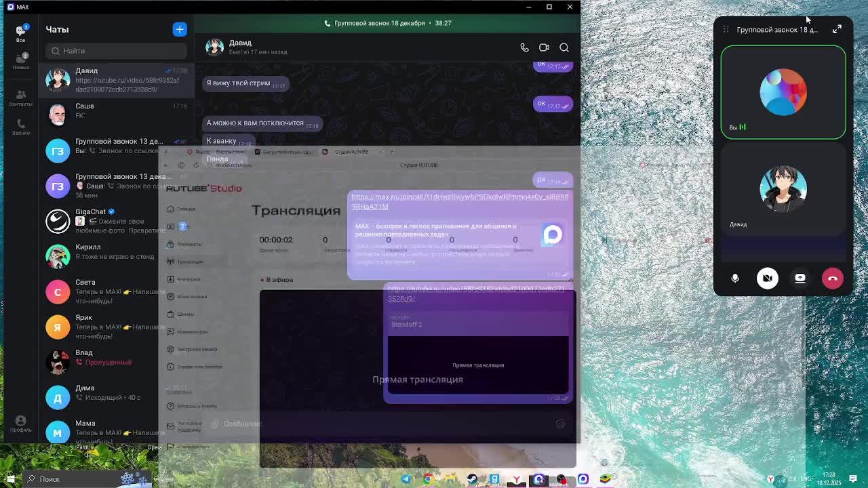
Task: Click the chat search field
Action: coord(117,51)
